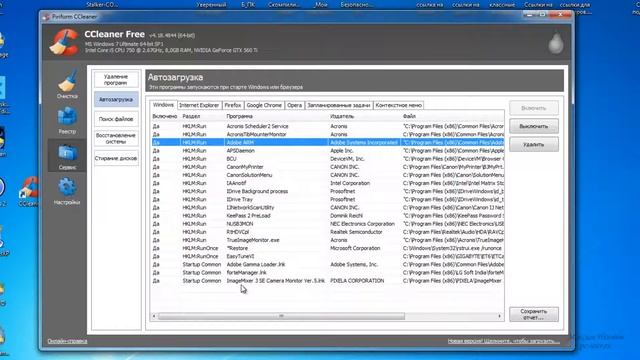Switch to the Windows startup tab
Viewport: 640px width, 360px height.
(x=163, y=105)
